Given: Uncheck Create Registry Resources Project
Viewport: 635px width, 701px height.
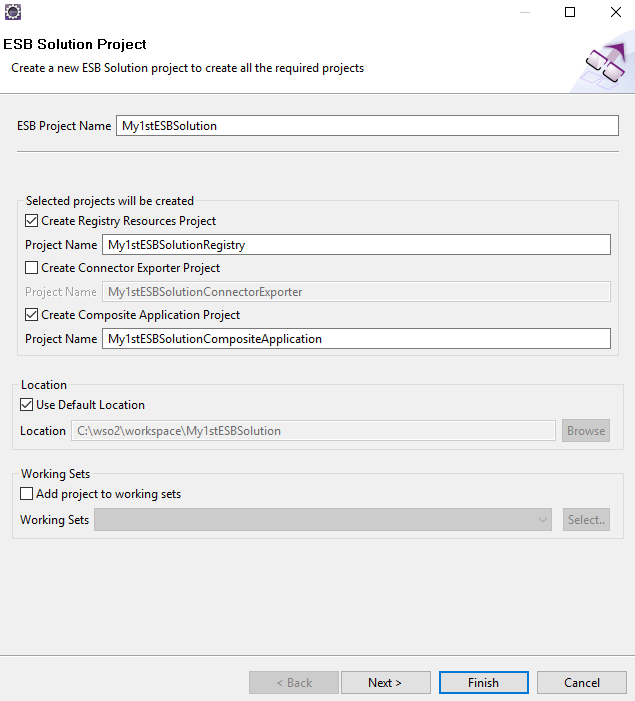Looking at the screenshot, I should click(x=32, y=221).
